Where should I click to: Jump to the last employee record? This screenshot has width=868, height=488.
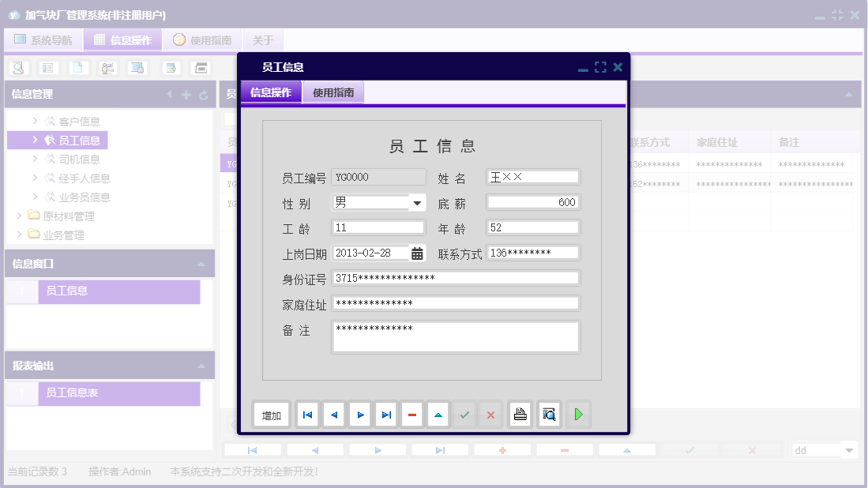tap(385, 414)
